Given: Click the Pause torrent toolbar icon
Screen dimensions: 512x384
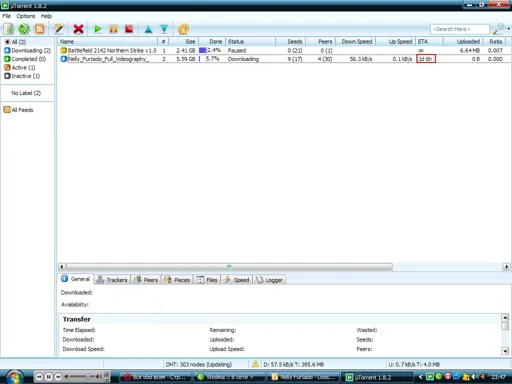Looking at the screenshot, I should pyautogui.click(x=113, y=29).
